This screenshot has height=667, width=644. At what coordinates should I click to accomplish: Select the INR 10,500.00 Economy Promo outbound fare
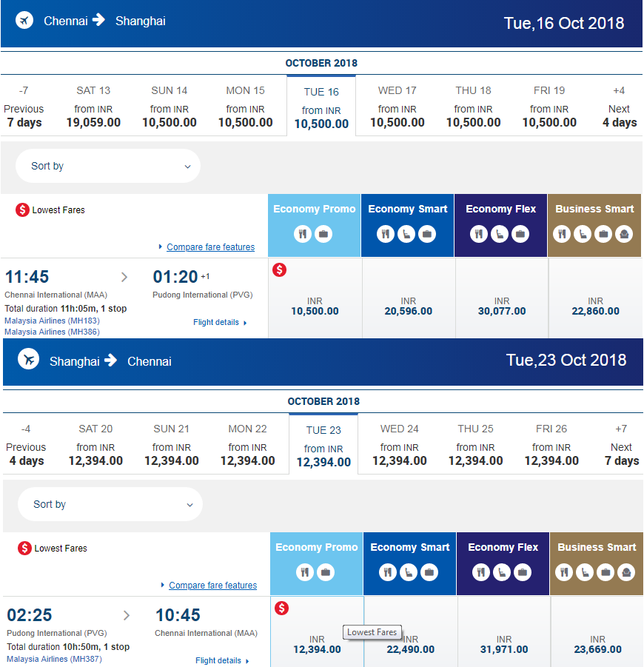point(315,298)
